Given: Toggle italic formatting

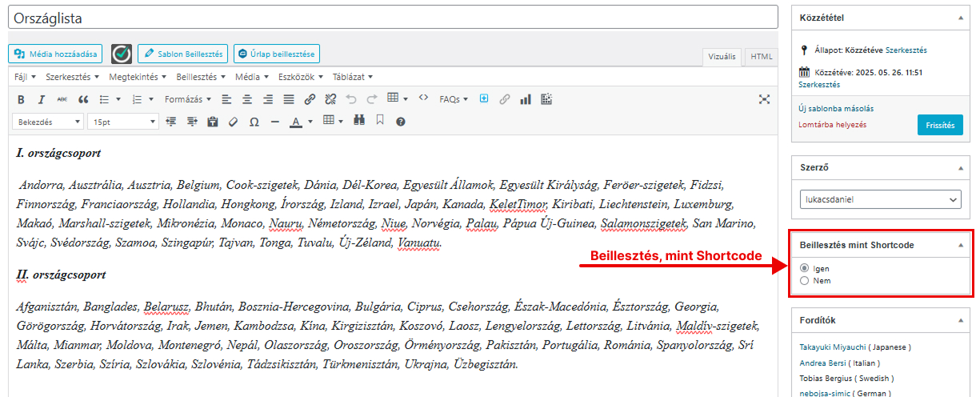Looking at the screenshot, I should tap(42, 99).
